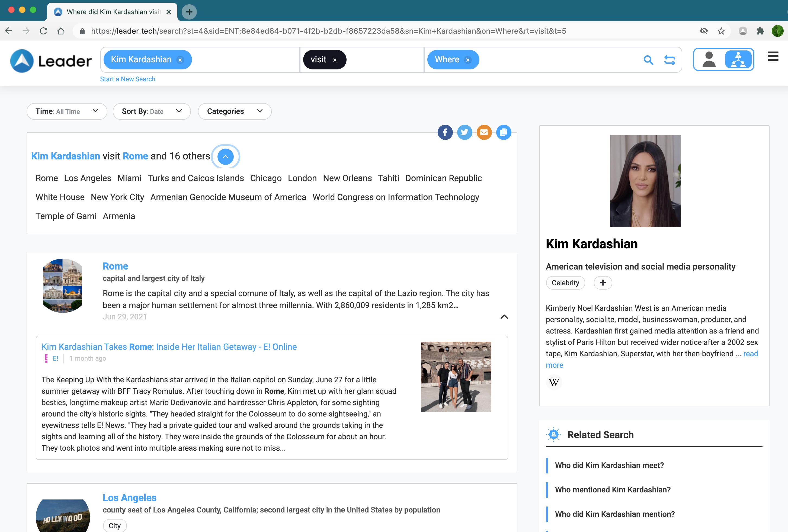The height and width of the screenshot is (532, 788).
Task: Click the Kim Kardashian heading link in results
Action: [x=65, y=156]
